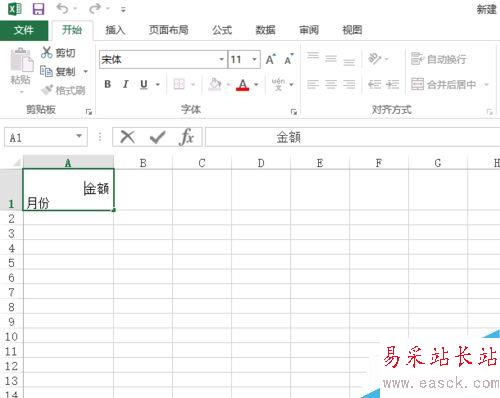Apply the red font color A
The height and width of the screenshot is (398, 500).
click(243, 85)
